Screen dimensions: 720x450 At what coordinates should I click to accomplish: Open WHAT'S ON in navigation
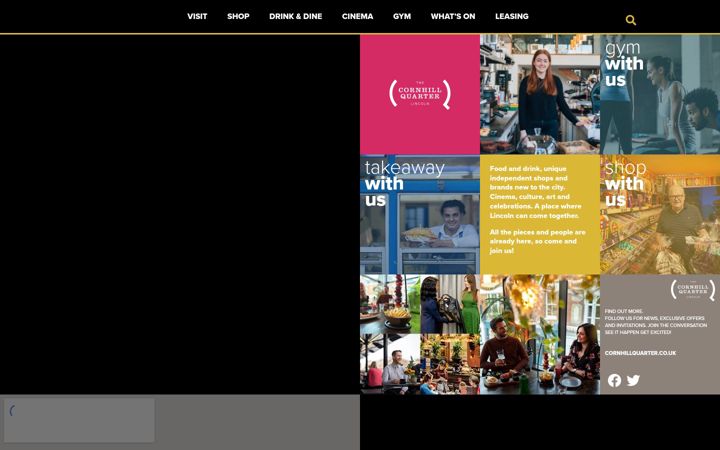point(453,16)
